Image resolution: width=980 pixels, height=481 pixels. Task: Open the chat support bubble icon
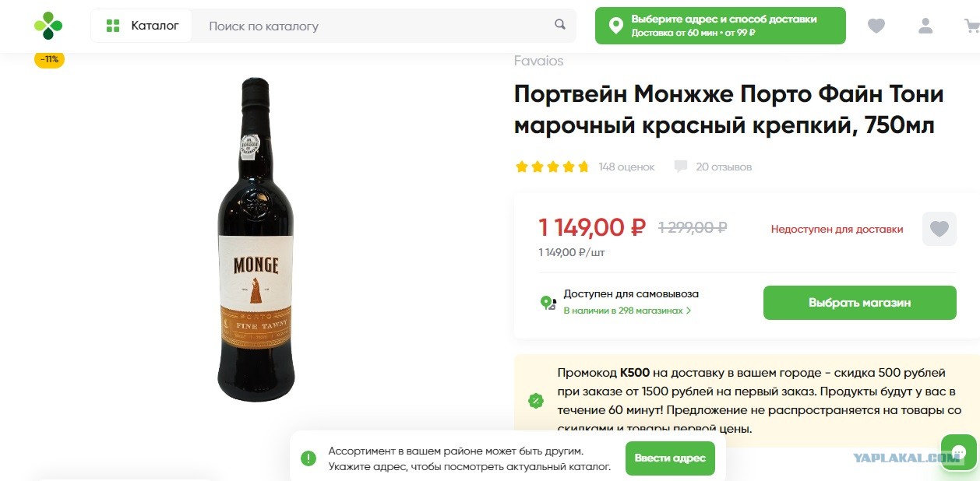tap(959, 453)
